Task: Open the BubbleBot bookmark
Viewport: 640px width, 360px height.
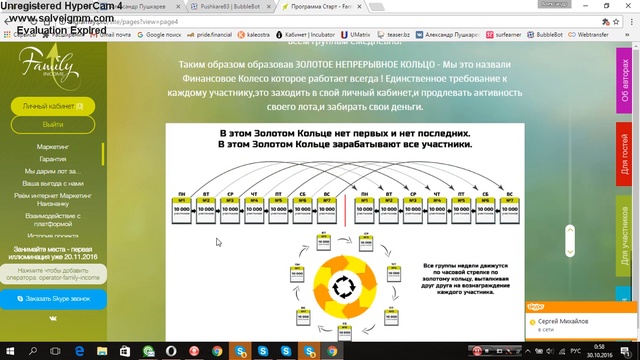Action: (x=545, y=35)
